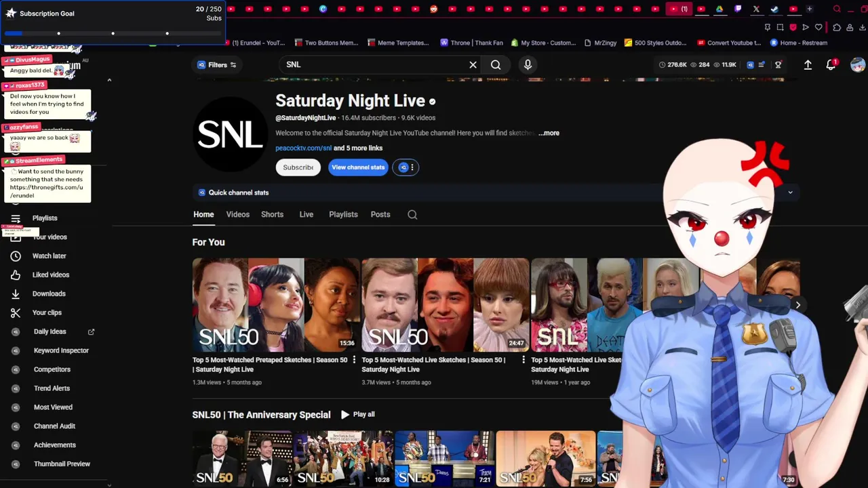
Task: Select the Home channel tab
Action: click(x=203, y=215)
